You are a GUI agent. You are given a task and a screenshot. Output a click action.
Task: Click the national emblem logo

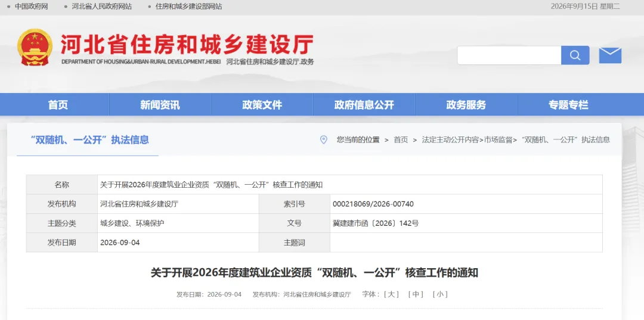(x=35, y=47)
